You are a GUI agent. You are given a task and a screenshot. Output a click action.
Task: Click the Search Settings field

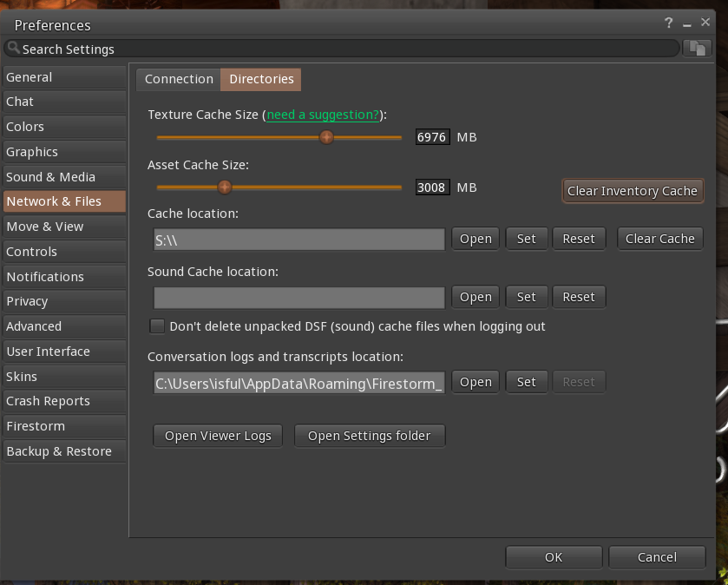pos(342,49)
